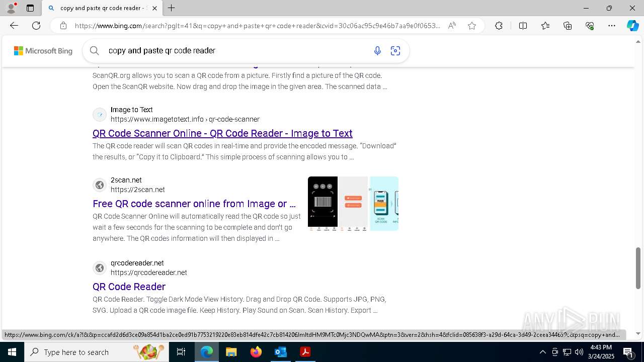This screenshot has height=362, width=644.
Task: Click the 2scan.net globe favicon
Action: tap(100, 185)
